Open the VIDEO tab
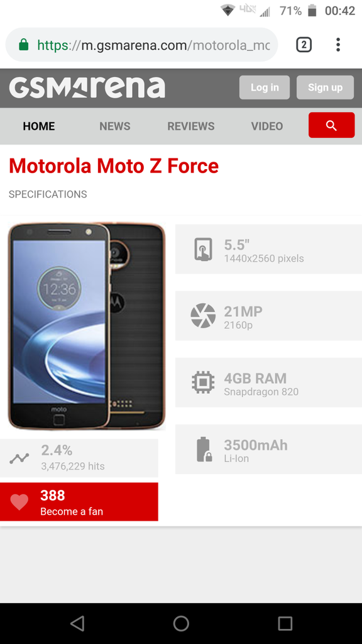This screenshot has height=644, width=362. pyautogui.click(x=267, y=126)
